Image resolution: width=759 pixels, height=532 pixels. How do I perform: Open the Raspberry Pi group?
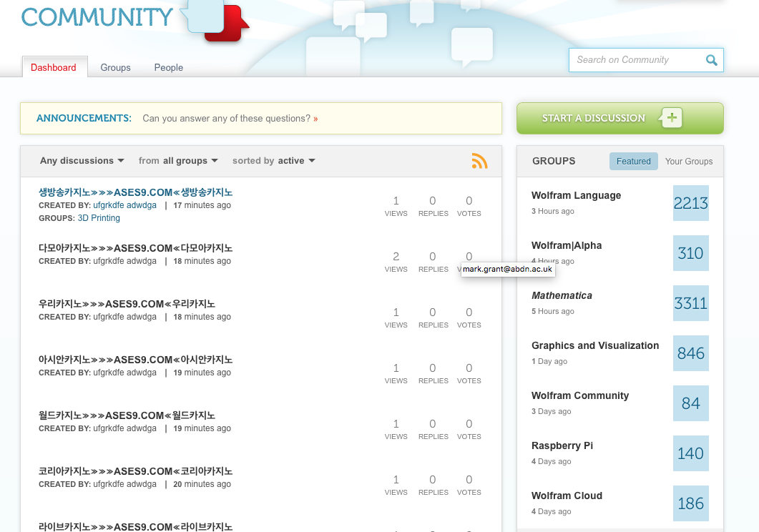[x=562, y=445]
